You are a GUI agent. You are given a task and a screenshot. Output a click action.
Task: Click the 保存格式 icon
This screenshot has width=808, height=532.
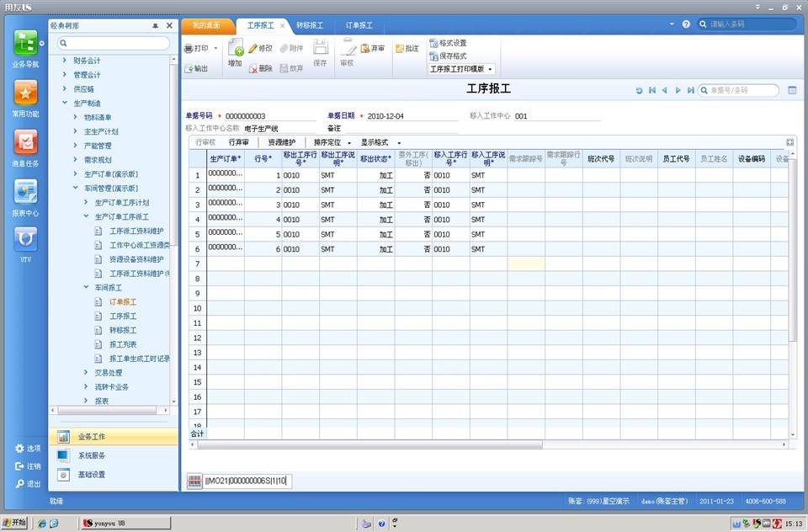click(434, 56)
